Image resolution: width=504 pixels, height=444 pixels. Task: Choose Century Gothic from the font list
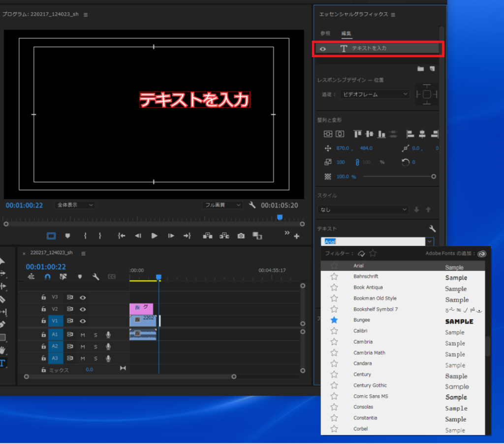pos(370,385)
